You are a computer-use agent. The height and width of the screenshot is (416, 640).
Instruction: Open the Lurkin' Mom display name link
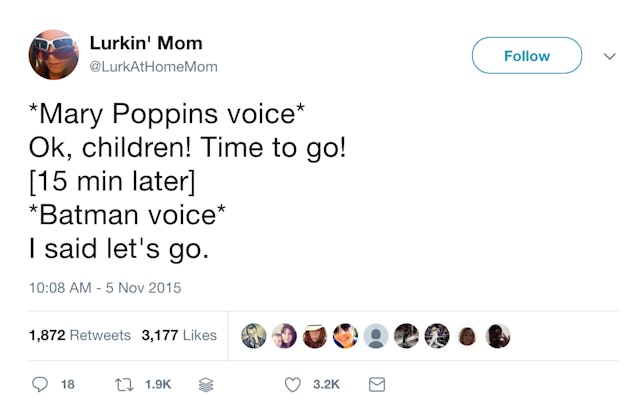click(146, 43)
